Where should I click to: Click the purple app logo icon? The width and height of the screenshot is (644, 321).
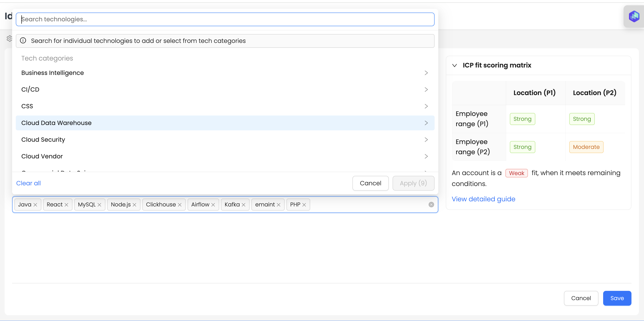pos(634,16)
